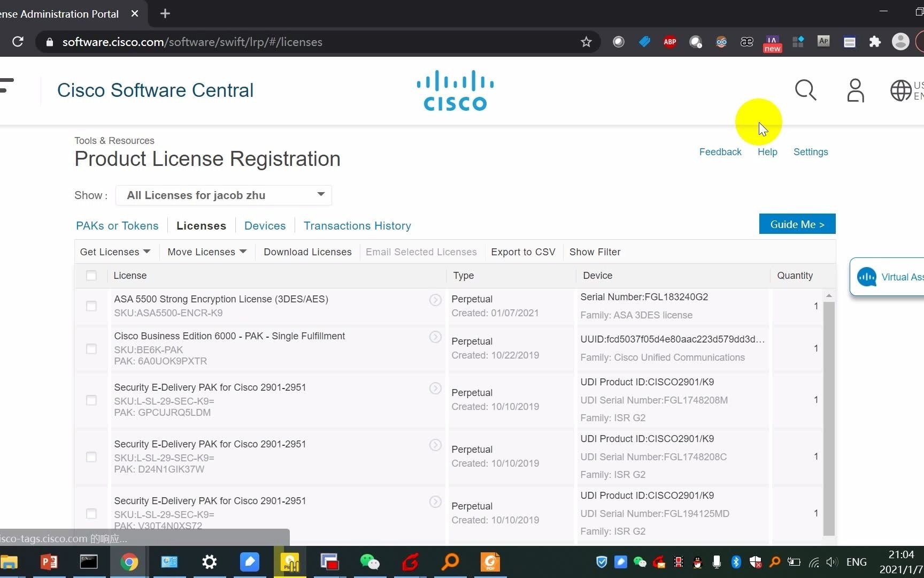924x578 pixels.
Task: Open the Cisco account user icon
Action: tap(856, 90)
